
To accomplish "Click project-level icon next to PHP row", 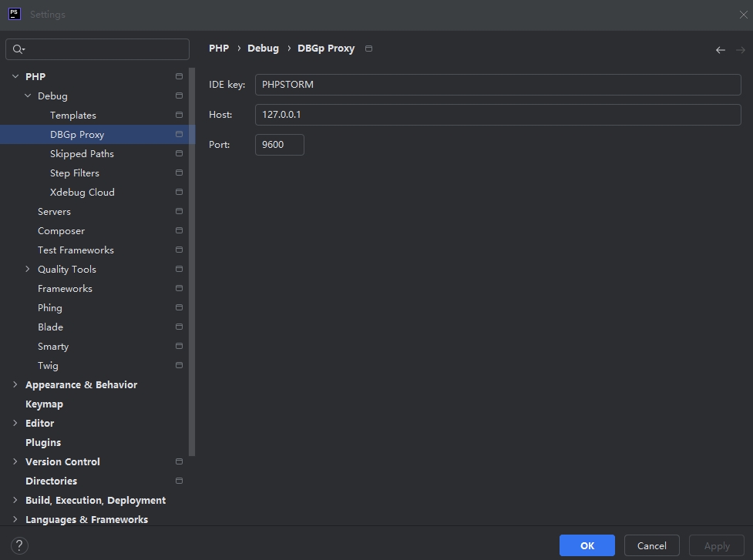I will [179, 76].
